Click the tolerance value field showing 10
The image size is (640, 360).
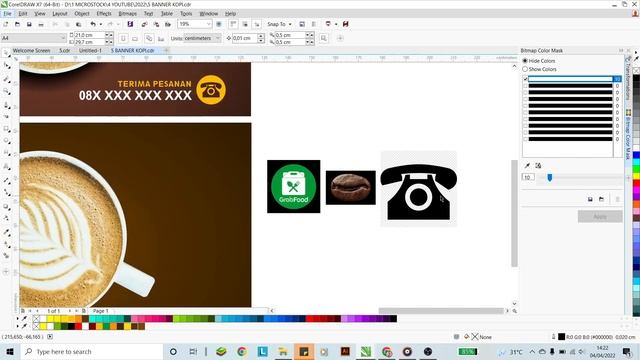[528, 178]
